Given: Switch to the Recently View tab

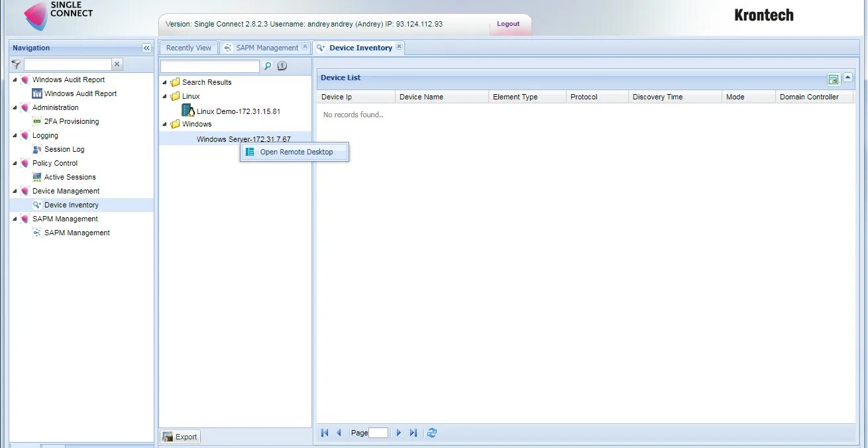Looking at the screenshot, I should pyautogui.click(x=189, y=48).
